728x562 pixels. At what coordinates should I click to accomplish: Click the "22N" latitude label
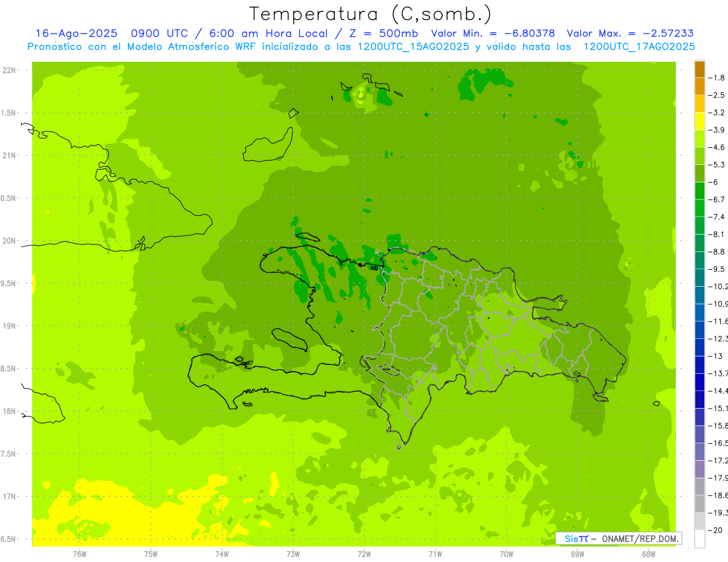pos(10,70)
